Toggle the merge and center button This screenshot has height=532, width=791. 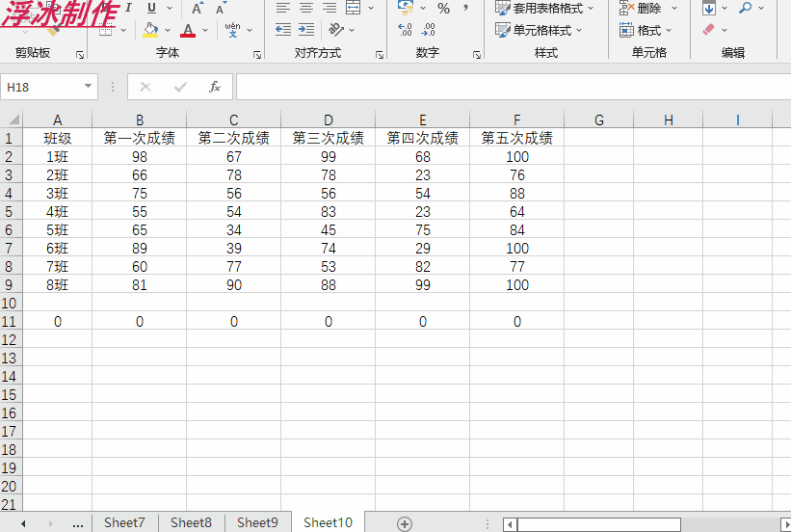pyautogui.click(x=354, y=8)
